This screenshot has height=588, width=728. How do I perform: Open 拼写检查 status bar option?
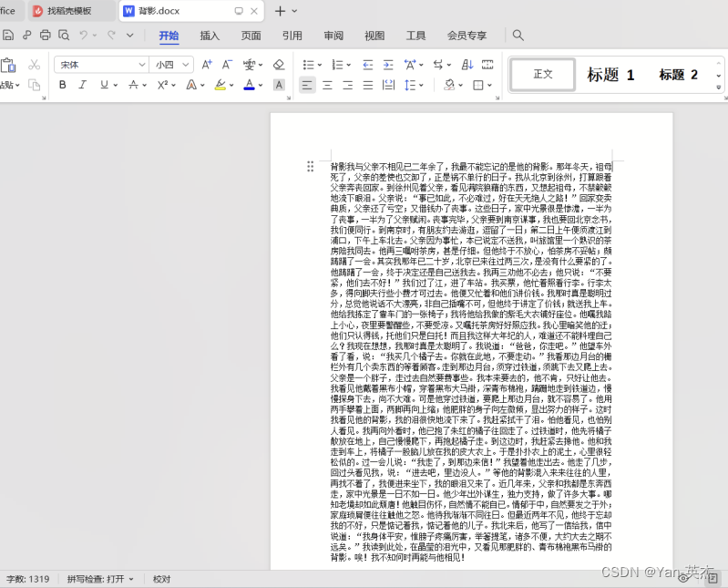tap(100, 579)
